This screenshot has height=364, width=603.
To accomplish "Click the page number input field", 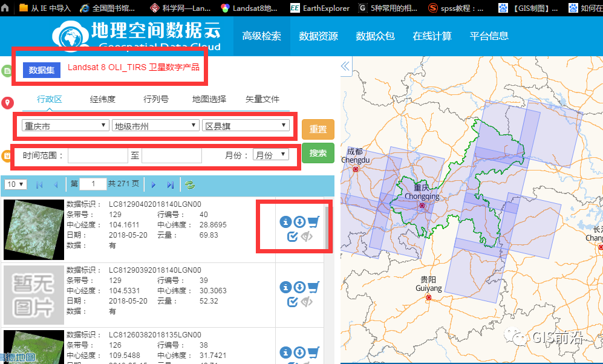I will tap(93, 184).
